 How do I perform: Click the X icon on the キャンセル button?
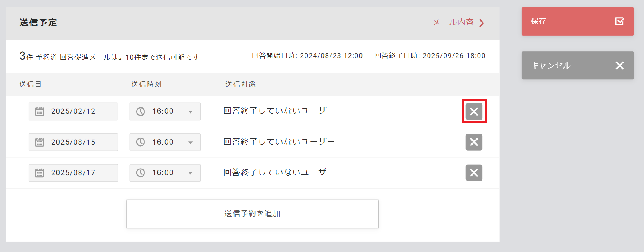620,65
